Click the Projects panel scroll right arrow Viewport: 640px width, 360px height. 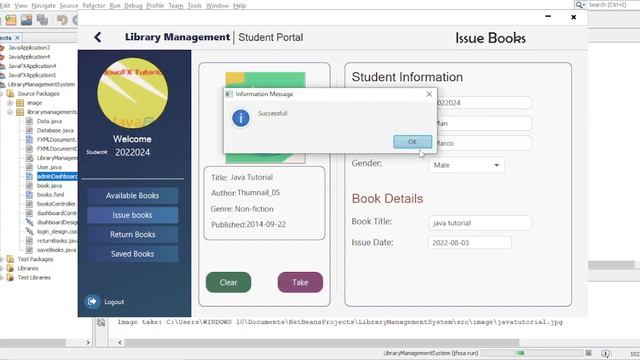tap(88, 342)
